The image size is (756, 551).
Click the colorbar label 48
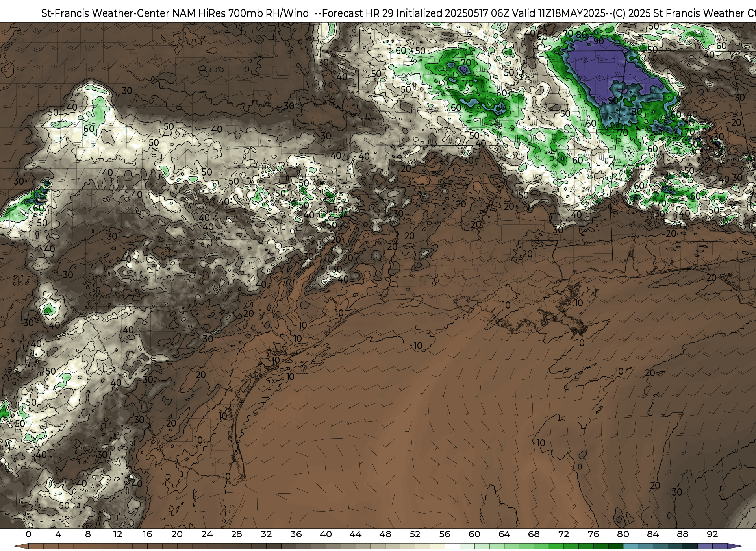[x=385, y=534]
